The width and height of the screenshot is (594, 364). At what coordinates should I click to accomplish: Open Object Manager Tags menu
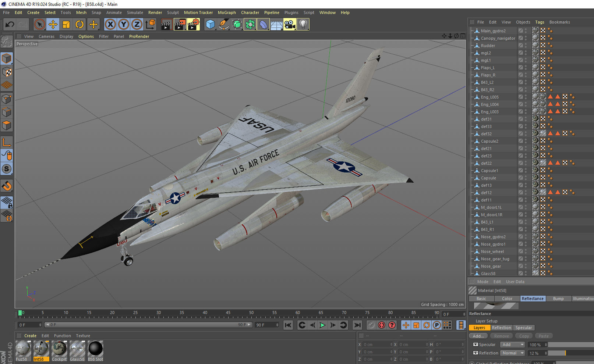point(540,22)
